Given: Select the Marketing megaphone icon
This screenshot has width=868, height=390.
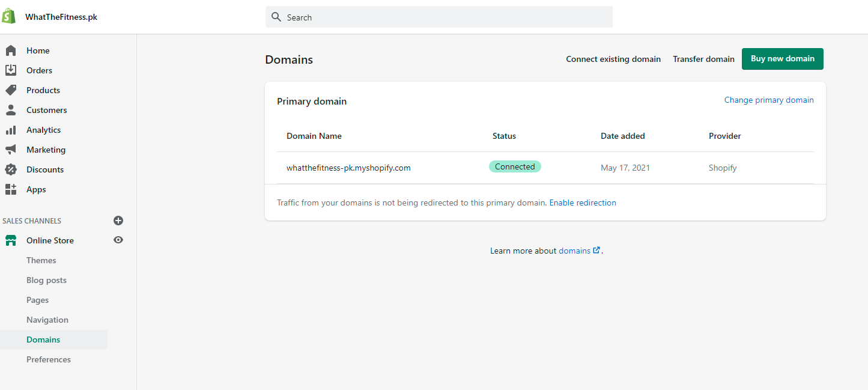Looking at the screenshot, I should click(x=10, y=150).
